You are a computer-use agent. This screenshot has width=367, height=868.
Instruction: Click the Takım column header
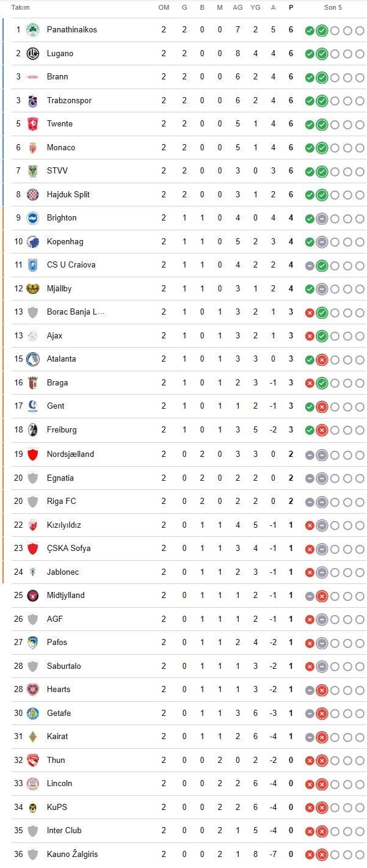[21, 7]
